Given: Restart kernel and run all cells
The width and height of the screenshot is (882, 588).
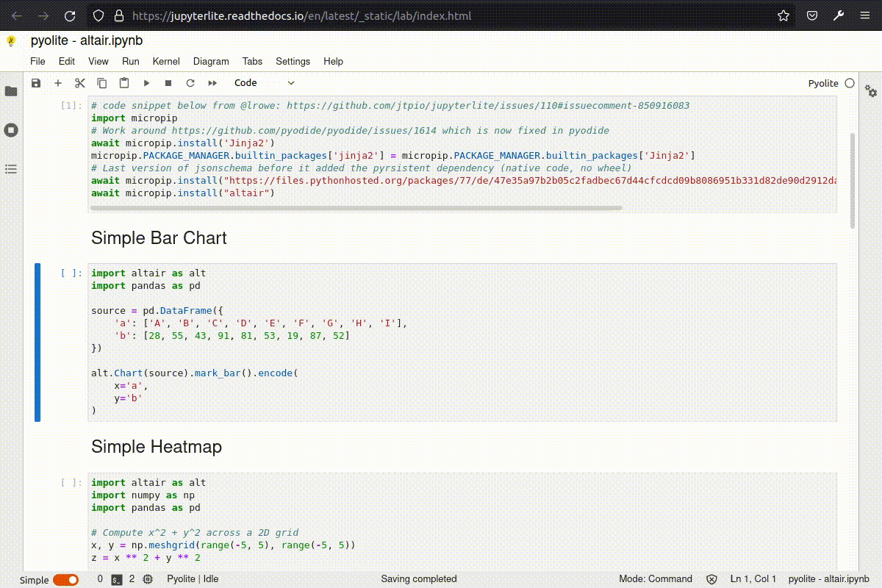Looking at the screenshot, I should 212,83.
